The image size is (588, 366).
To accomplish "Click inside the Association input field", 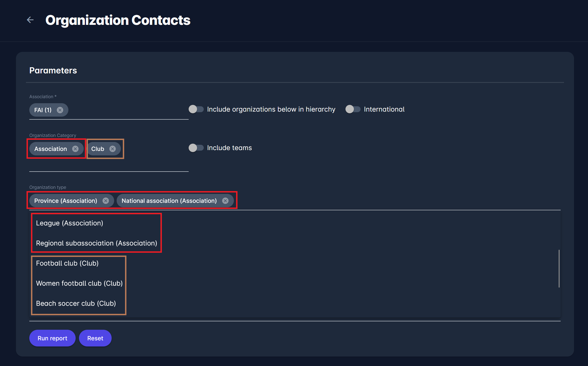I will coord(126,110).
